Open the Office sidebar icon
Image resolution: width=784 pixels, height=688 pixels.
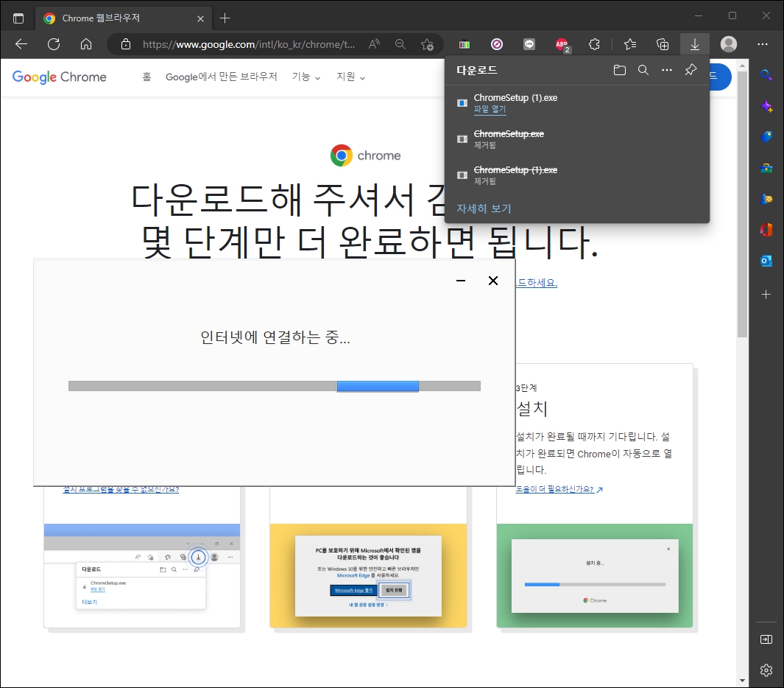pyautogui.click(x=766, y=230)
